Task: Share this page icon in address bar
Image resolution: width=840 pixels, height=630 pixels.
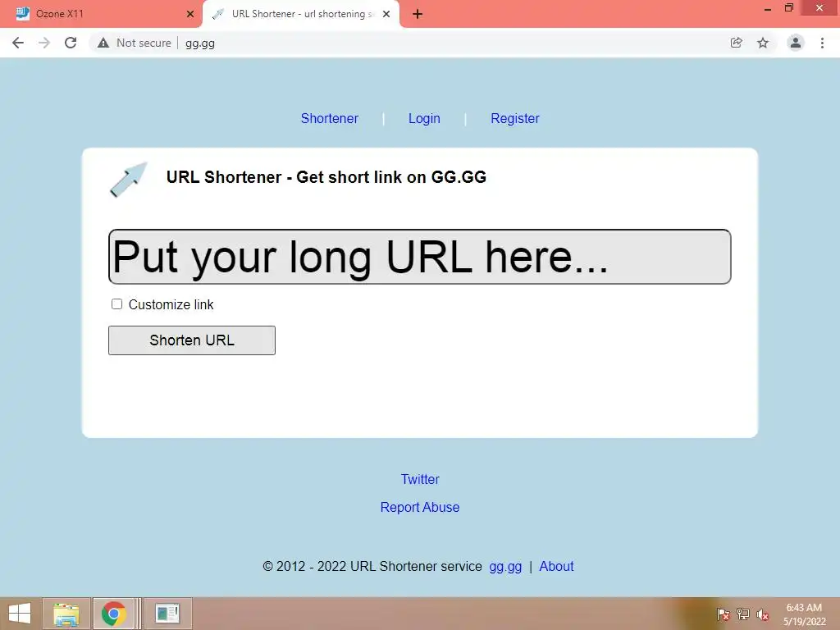Action: 737,43
